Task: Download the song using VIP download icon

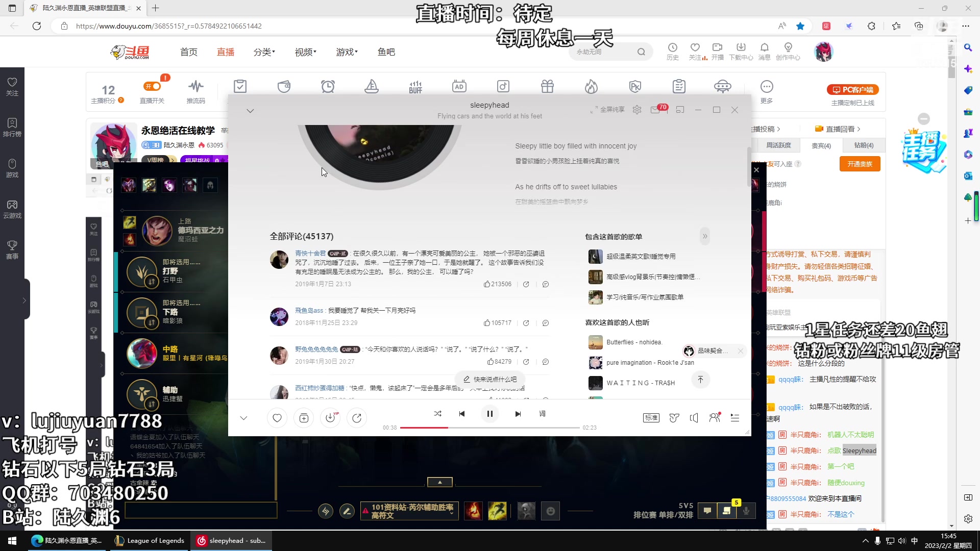Action: [330, 418]
